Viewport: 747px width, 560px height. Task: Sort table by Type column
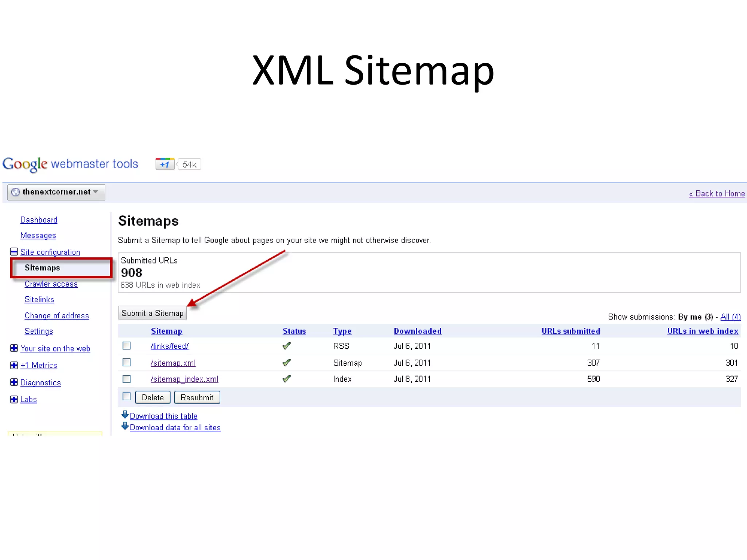pyautogui.click(x=342, y=331)
